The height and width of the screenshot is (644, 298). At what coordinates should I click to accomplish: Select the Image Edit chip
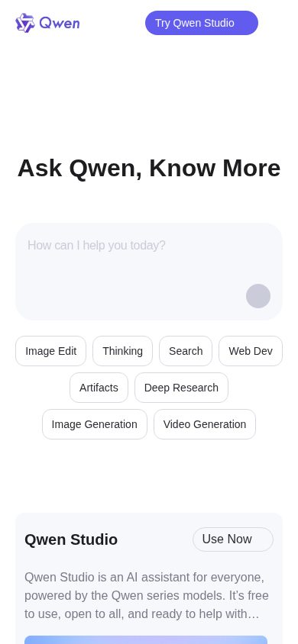click(51, 351)
